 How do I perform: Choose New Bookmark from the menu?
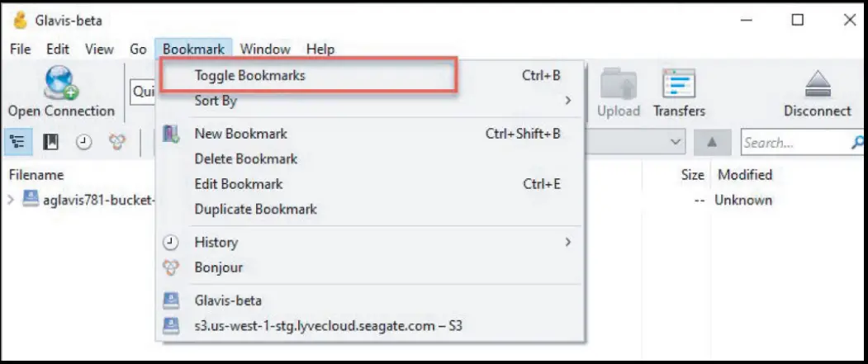[240, 134]
